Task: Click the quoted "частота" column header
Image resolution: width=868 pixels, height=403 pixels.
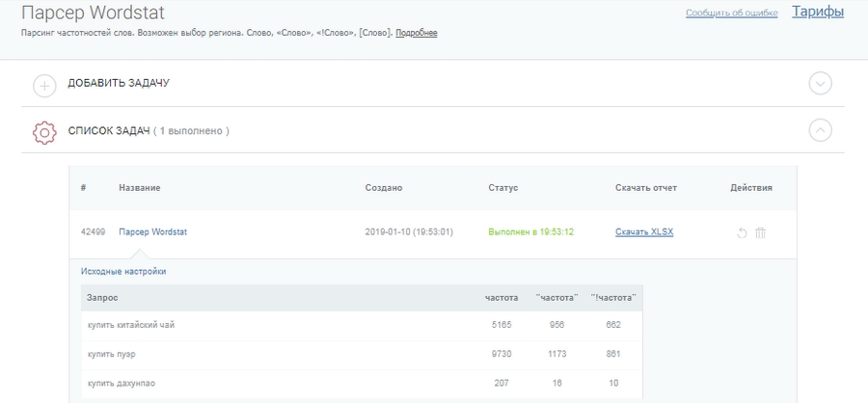Action: point(556,298)
